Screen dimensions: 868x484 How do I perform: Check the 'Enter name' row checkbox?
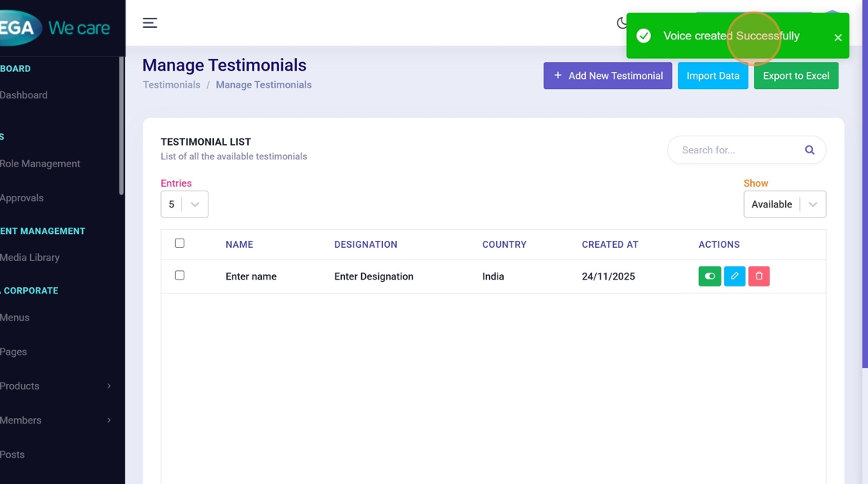[x=180, y=275]
